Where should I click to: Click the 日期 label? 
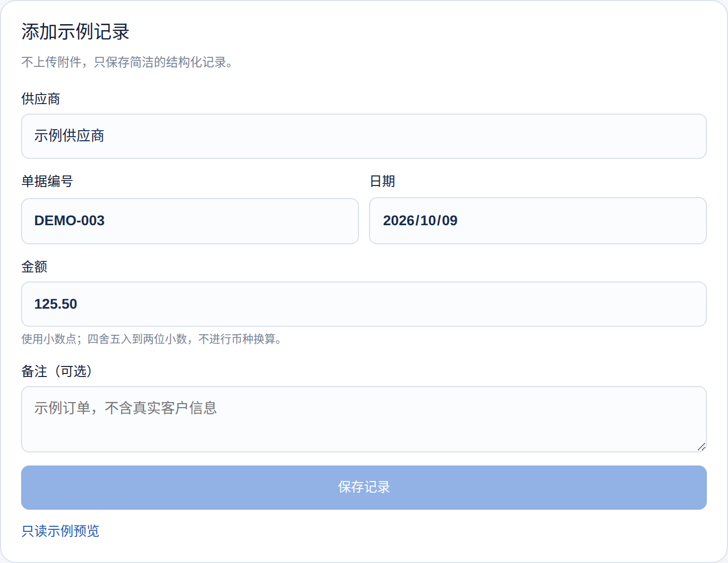[x=383, y=181]
